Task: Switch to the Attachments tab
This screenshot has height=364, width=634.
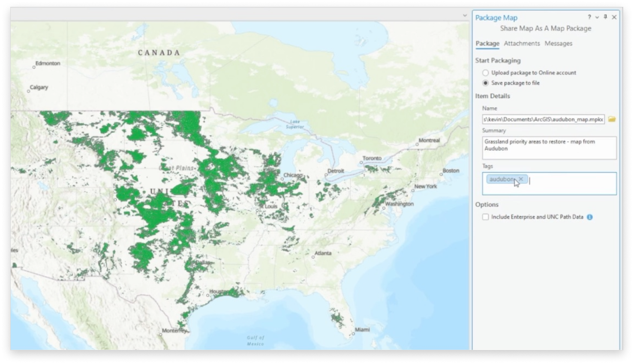Action: coord(522,43)
